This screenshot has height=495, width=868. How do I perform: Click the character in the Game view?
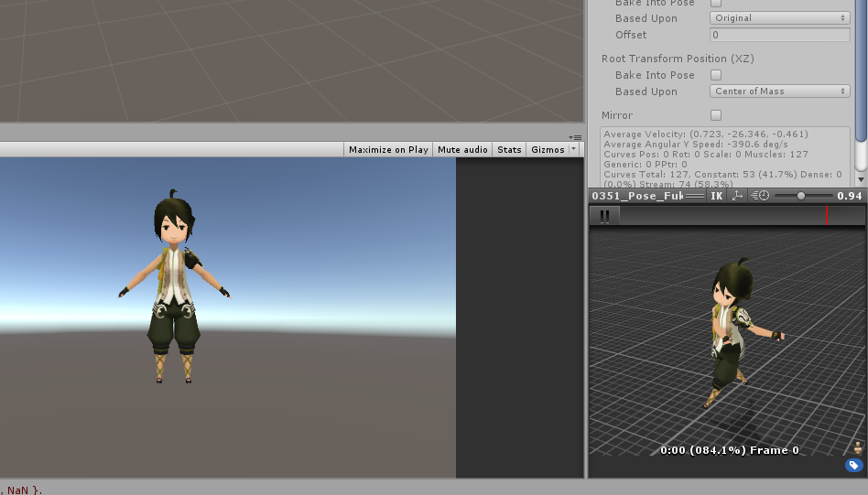174,286
